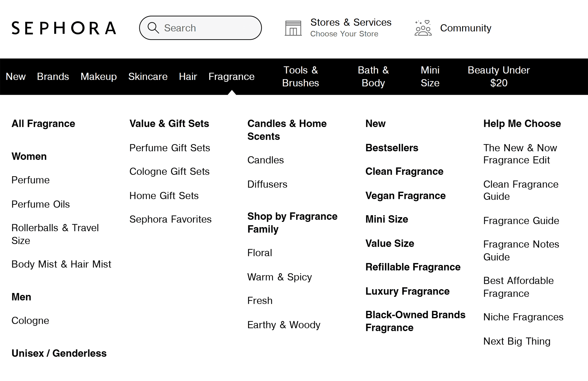Click the Sephora logo

pyautogui.click(x=64, y=28)
